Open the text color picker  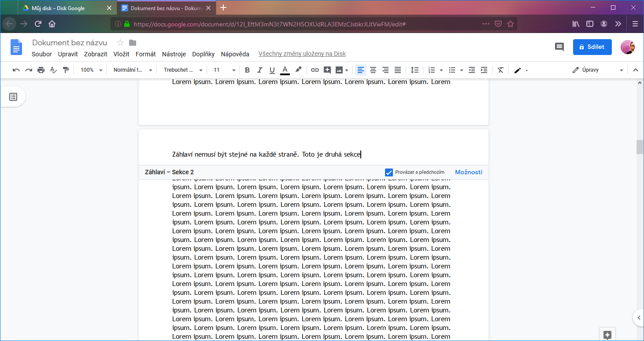[x=285, y=70]
